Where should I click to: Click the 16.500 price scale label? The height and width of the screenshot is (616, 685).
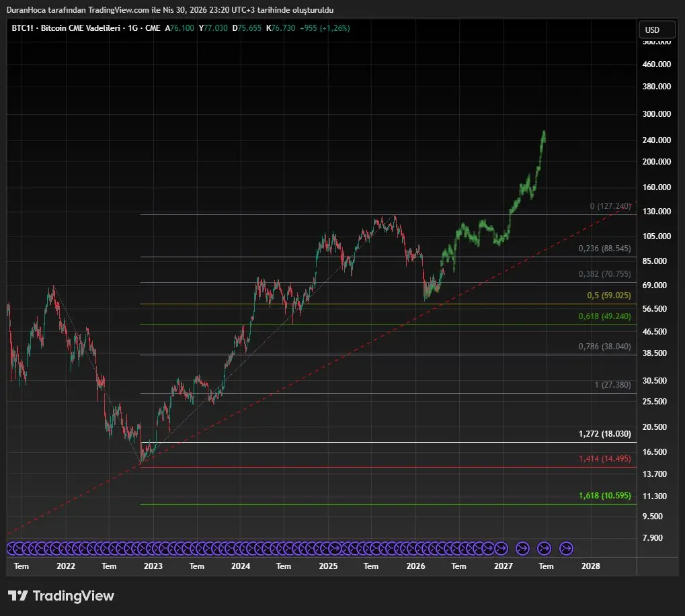coord(655,452)
